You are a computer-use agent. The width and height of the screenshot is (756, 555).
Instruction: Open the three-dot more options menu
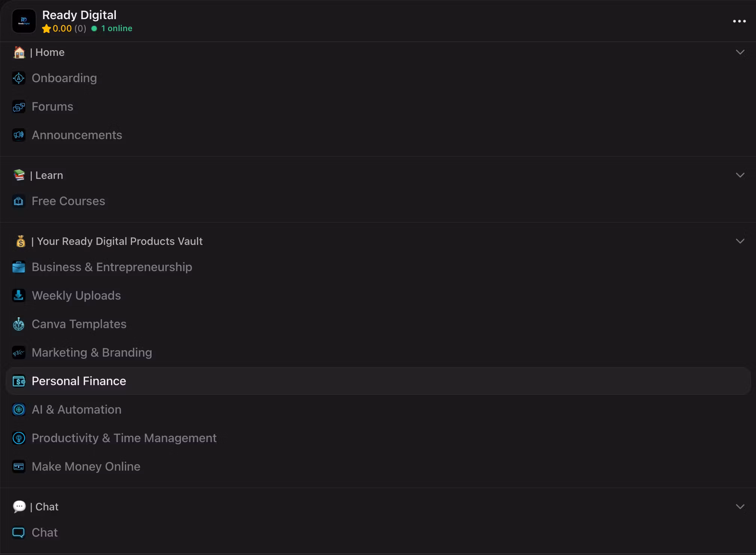point(739,21)
